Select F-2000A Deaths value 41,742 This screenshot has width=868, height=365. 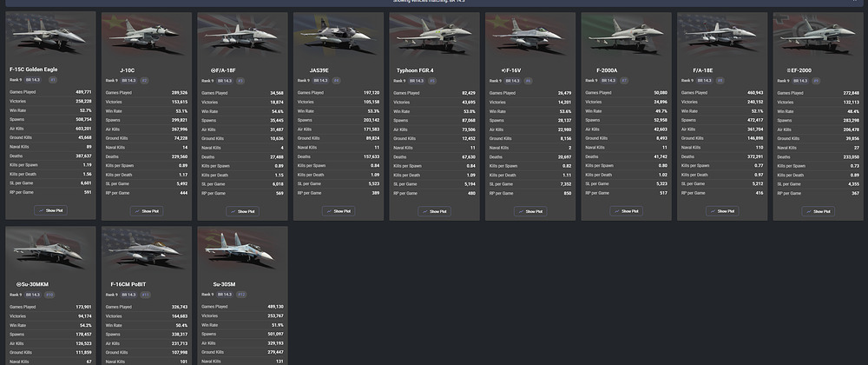(x=661, y=156)
